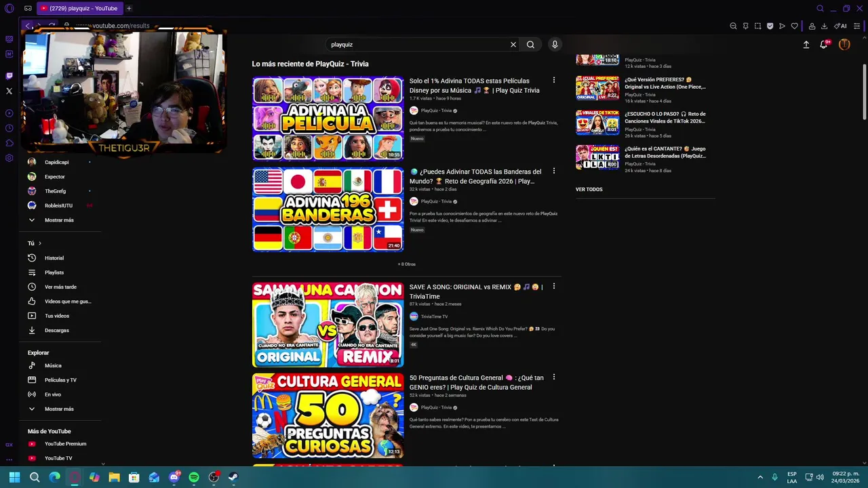Open the YouTube account avatar menu
The width and height of the screenshot is (868, 488).
click(x=844, y=45)
